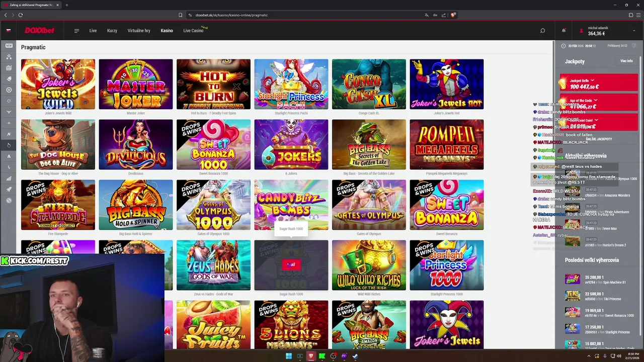Open Gates of Olympus 1000 thumbnail

click(x=213, y=205)
